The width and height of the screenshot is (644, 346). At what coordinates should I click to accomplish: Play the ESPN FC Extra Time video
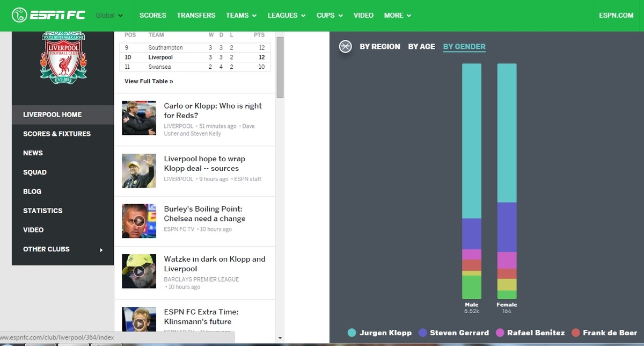(x=139, y=324)
